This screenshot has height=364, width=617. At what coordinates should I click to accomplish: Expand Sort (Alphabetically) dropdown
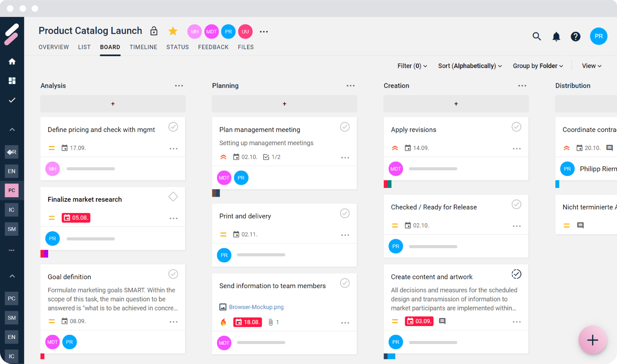[x=469, y=66]
